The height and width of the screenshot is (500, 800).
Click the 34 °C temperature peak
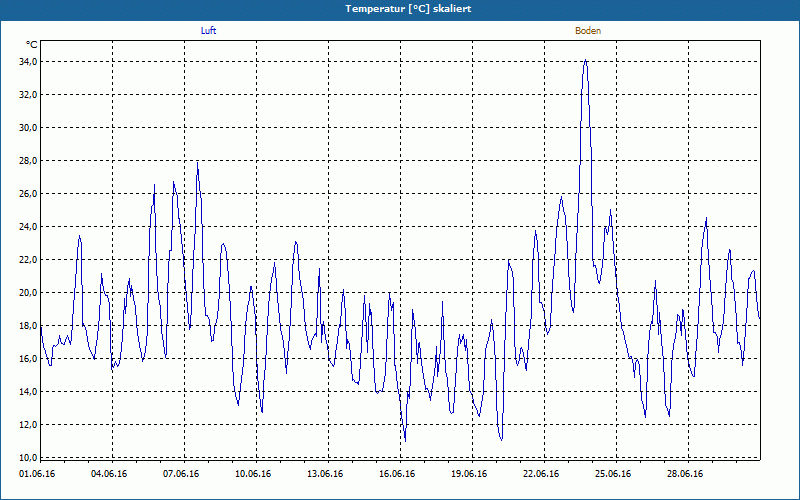click(585, 61)
